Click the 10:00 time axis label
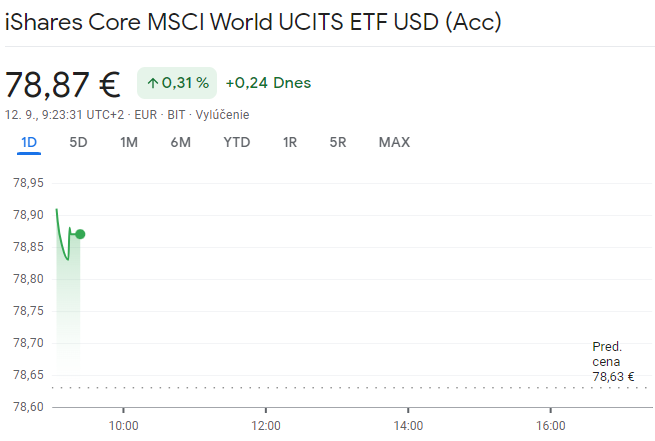 [x=123, y=424]
